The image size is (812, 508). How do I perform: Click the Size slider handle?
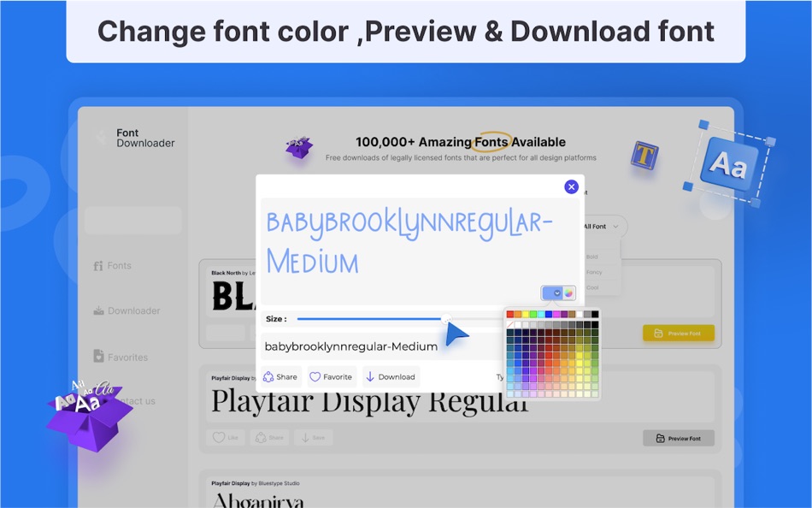446,319
